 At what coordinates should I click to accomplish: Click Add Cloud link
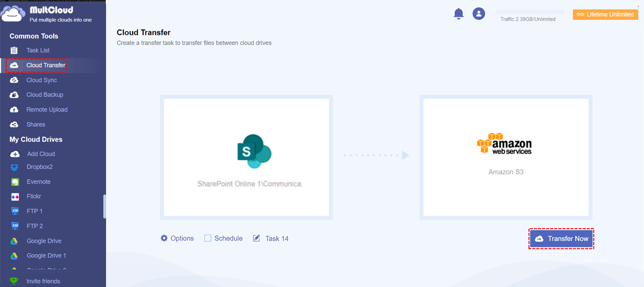(41, 154)
